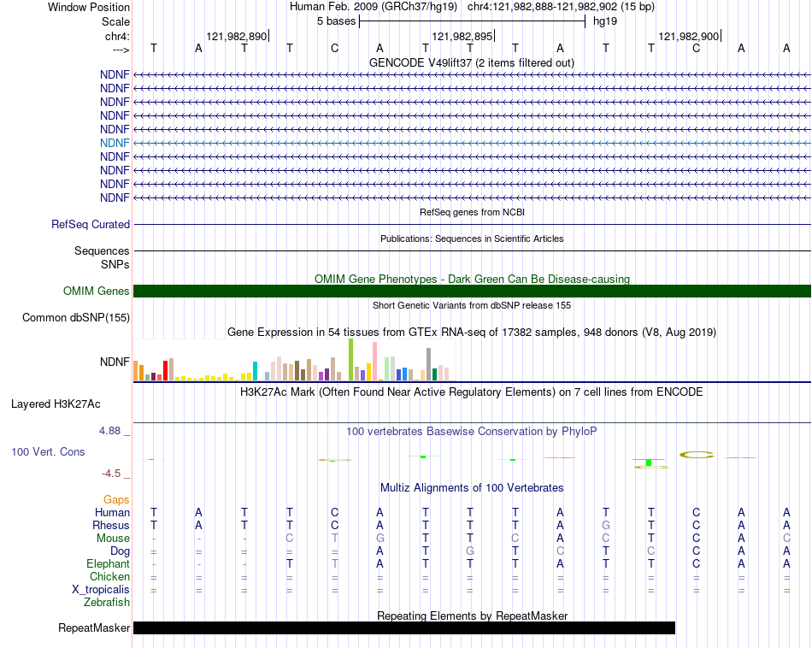Click the OMIM Genes label
Screen dimensions: 812x648
click(x=96, y=292)
